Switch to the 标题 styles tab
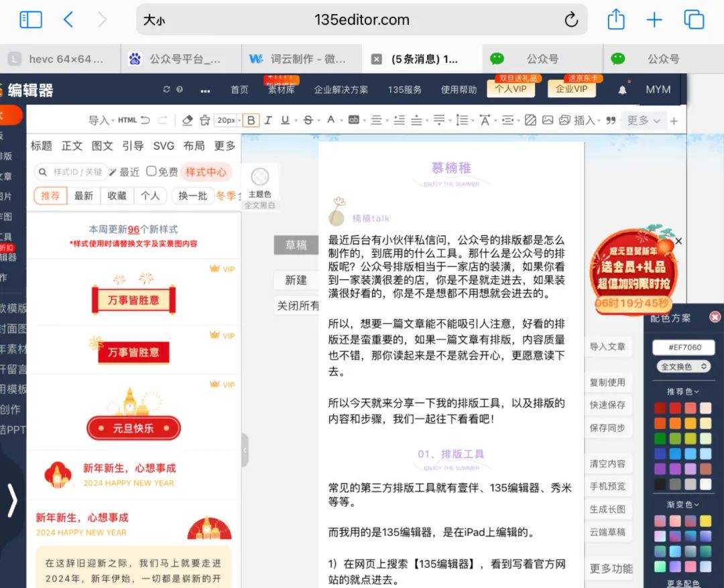The height and width of the screenshot is (588, 724). point(42,145)
